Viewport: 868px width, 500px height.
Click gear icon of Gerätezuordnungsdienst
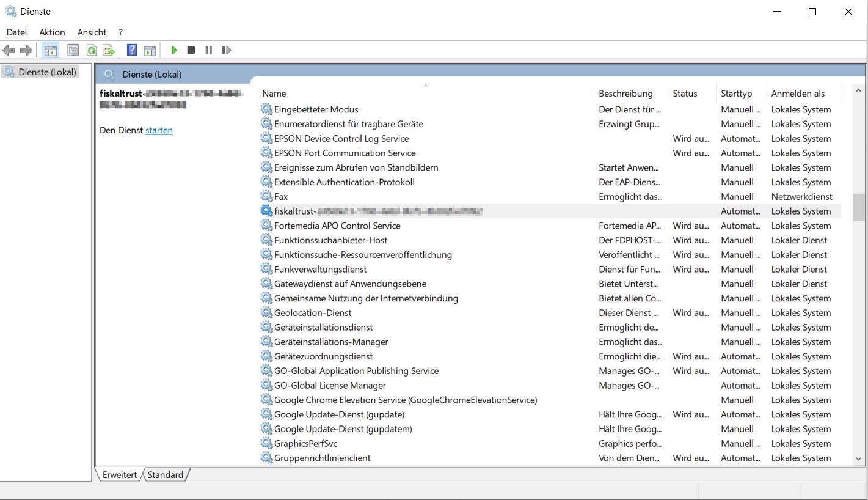(x=266, y=356)
